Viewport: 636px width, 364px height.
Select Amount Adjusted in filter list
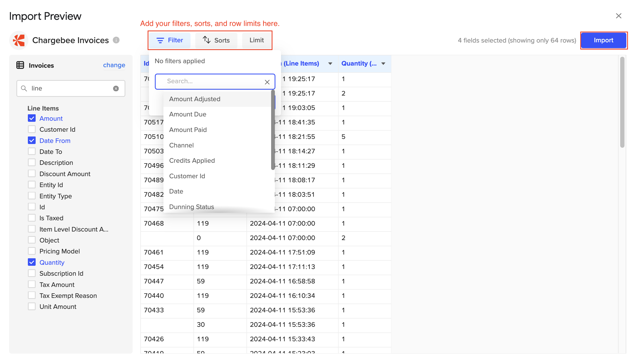pyautogui.click(x=217, y=99)
